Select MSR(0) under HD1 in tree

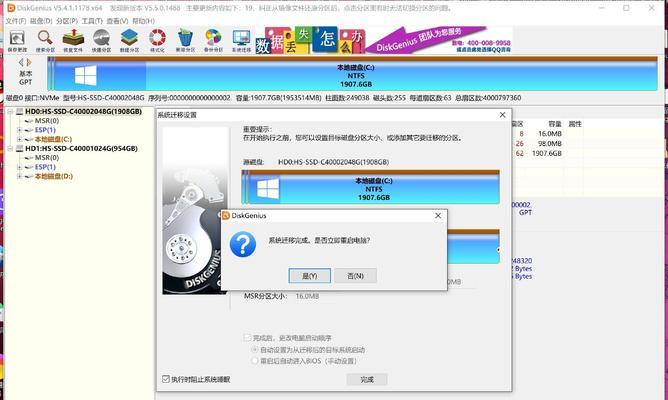tap(46, 158)
